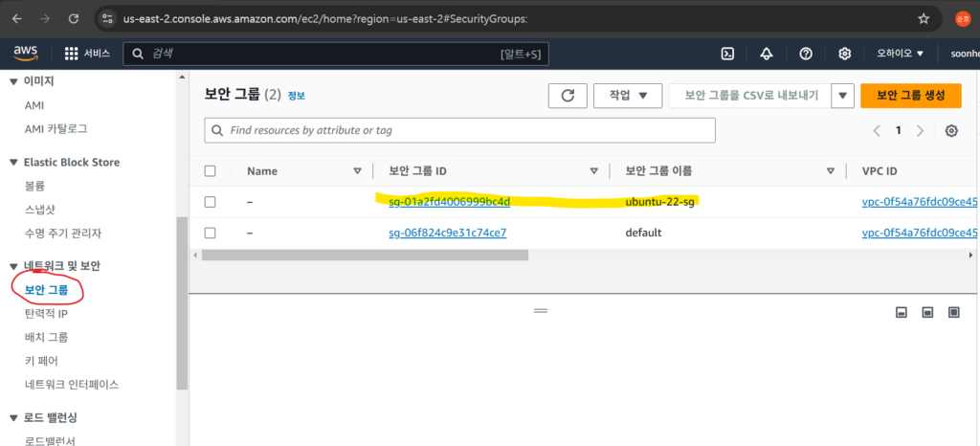This screenshot has width=980, height=446.
Task: Open table preferences gear icon
Action: click(x=951, y=130)
